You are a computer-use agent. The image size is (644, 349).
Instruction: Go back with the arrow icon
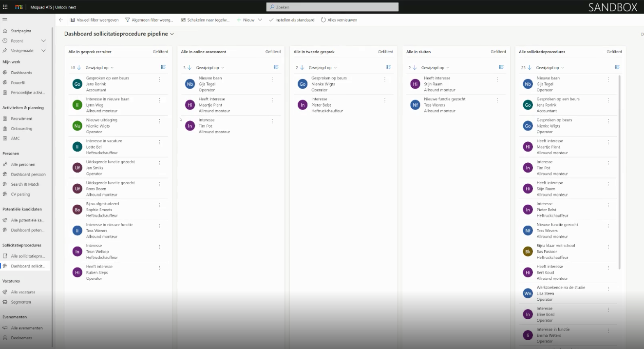coord(61,20)
